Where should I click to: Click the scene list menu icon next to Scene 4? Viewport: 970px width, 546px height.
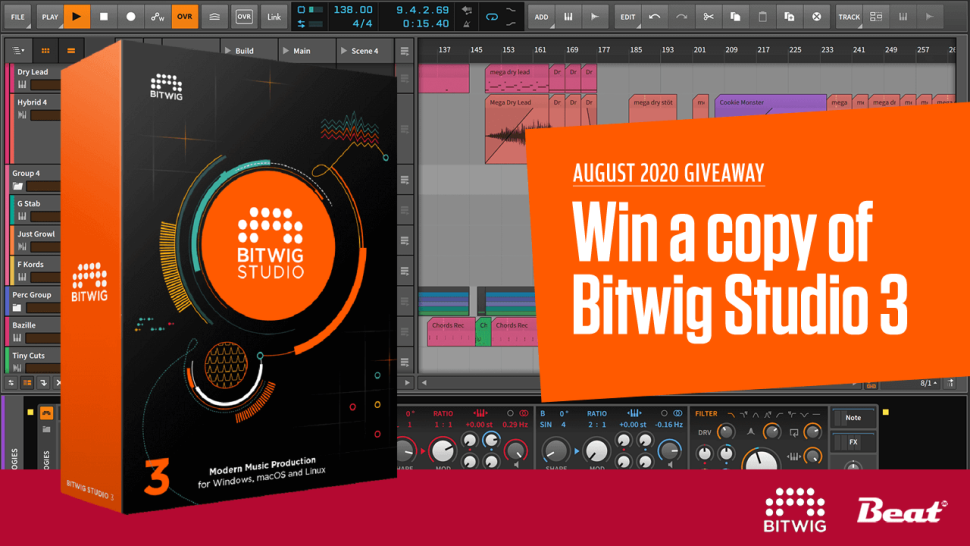405,51
